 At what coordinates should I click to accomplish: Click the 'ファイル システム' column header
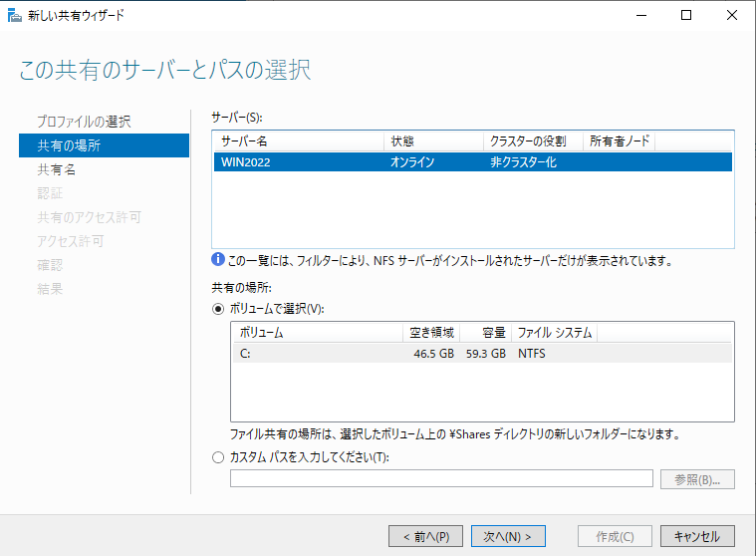[x=554, y=333]
